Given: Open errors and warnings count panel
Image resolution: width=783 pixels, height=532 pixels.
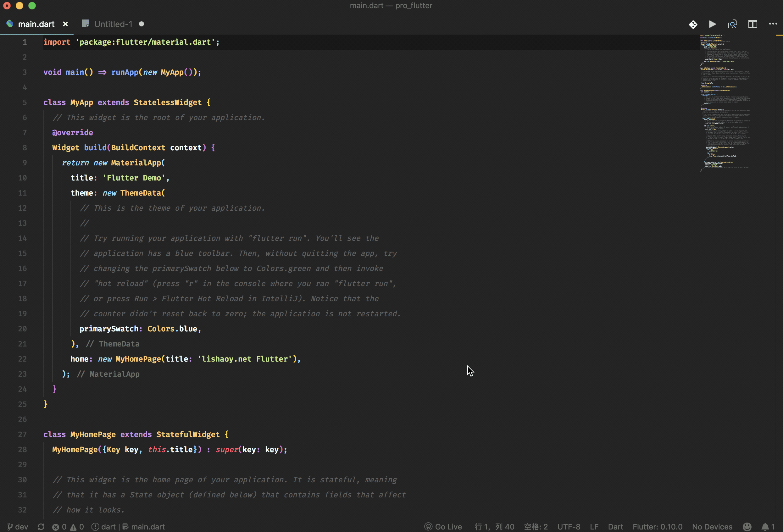Looking at the screenshot, I should coord(68,527).
